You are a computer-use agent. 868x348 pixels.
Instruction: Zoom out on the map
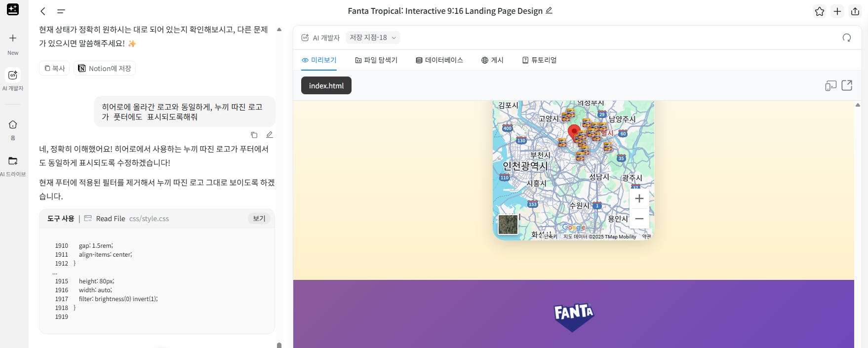pyautogui.click(x=639, y=218)
